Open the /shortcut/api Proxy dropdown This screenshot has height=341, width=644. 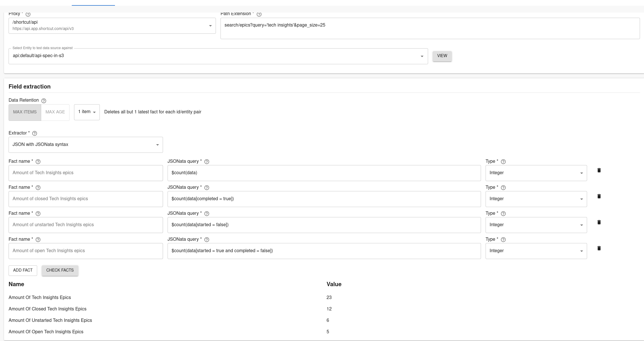[x=112, y=26]
